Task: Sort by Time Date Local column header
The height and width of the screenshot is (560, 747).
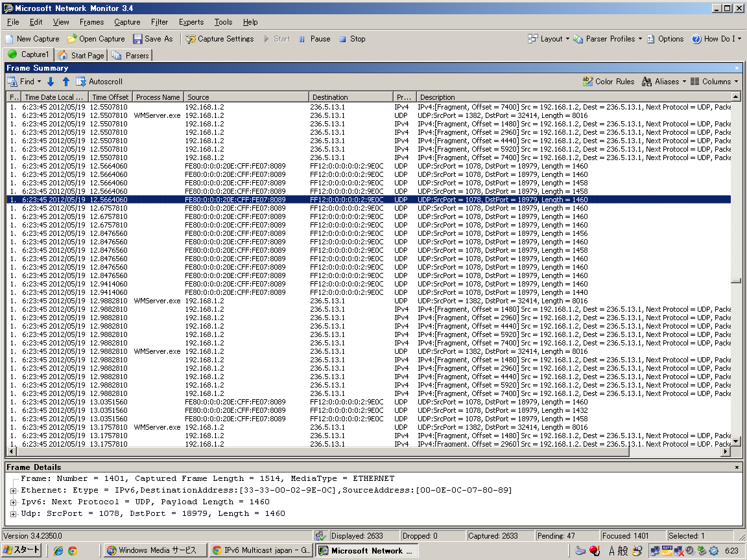Action: (x=54, y=97)
